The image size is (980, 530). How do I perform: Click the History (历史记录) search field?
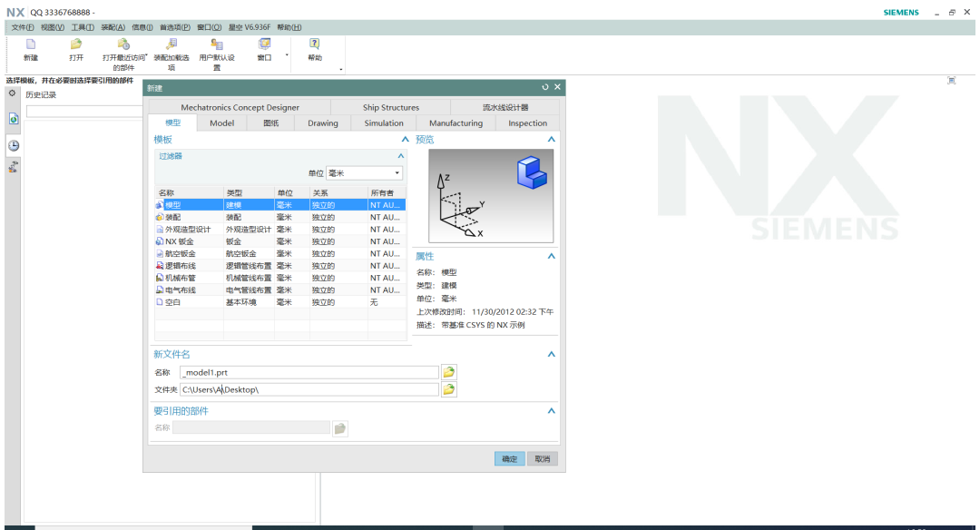click(x=84, y=112)
